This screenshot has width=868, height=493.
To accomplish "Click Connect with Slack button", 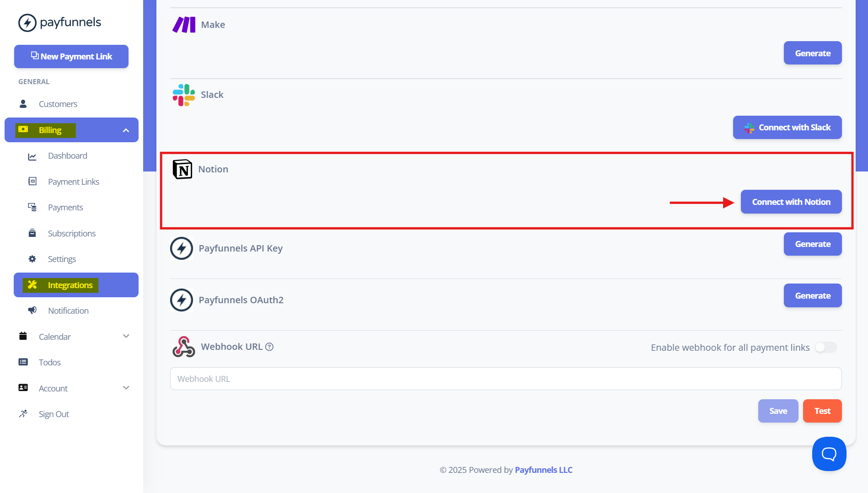I will tap(787, 128).
